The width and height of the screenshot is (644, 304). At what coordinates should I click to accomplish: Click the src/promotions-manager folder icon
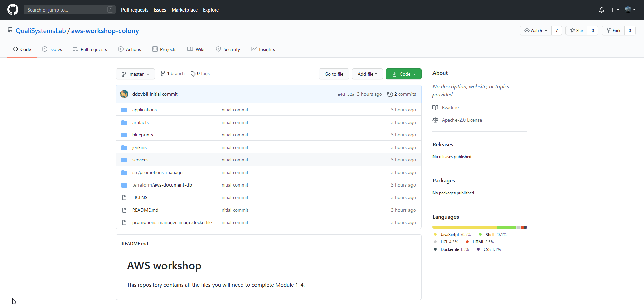click(124, 173)
